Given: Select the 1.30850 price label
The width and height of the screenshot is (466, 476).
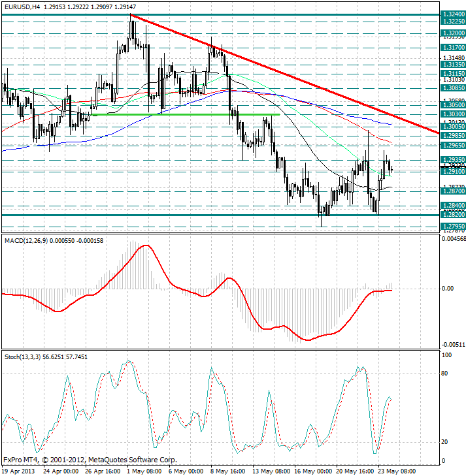Looking at the screenshot, I should (x=453, y=88).
